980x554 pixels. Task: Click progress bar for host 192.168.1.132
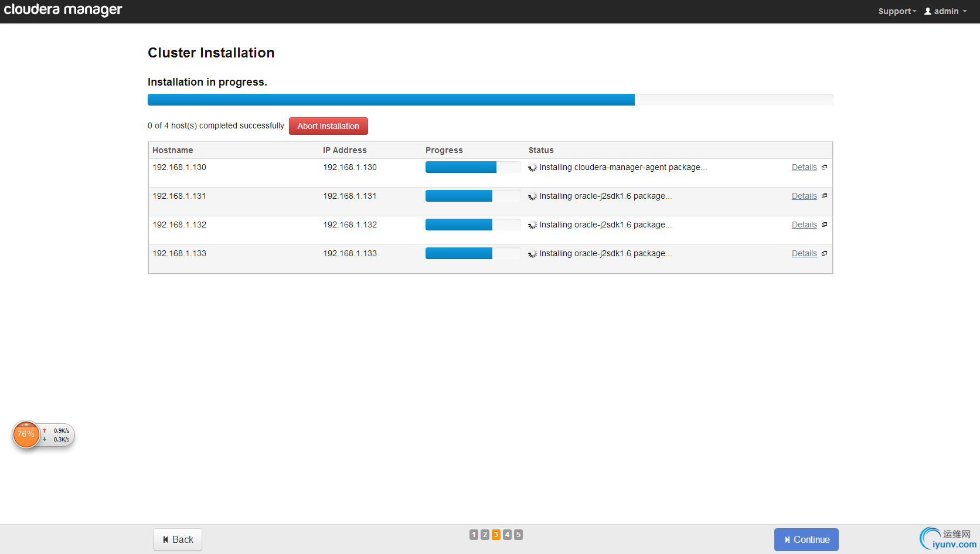[473, 225]
